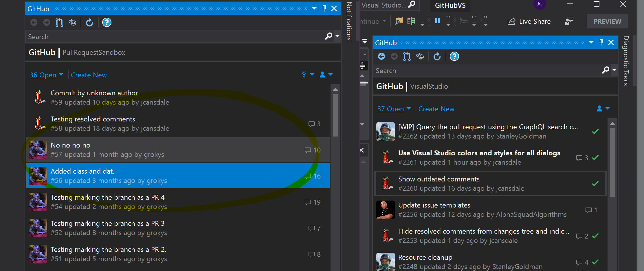
Task: Click the comment count 19 on PR #54
Action: click(313, 202)
